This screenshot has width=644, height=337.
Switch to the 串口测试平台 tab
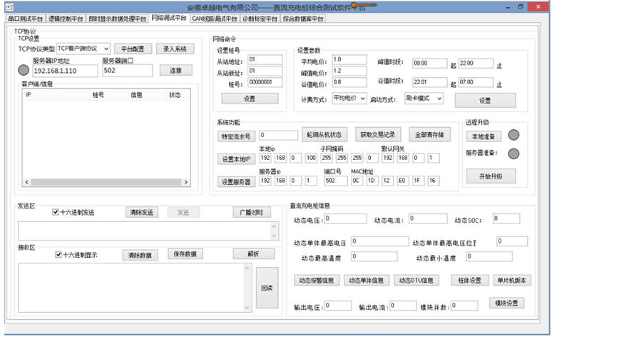click(x=26, y=19)
